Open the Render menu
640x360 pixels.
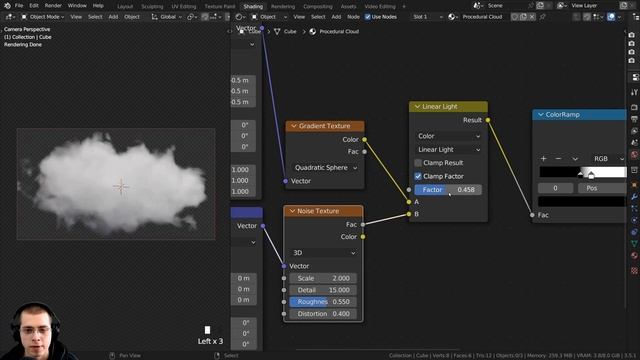(53, 6)
